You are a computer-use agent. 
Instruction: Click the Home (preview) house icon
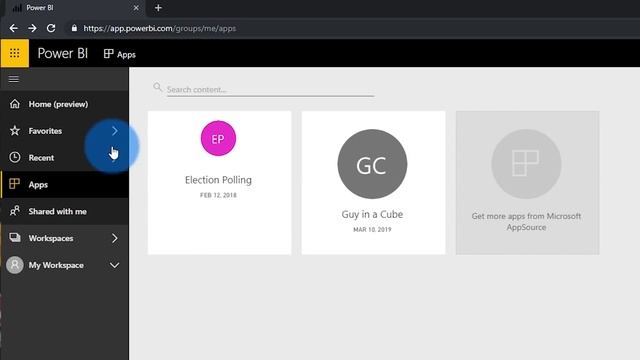(x=15, y=104)
